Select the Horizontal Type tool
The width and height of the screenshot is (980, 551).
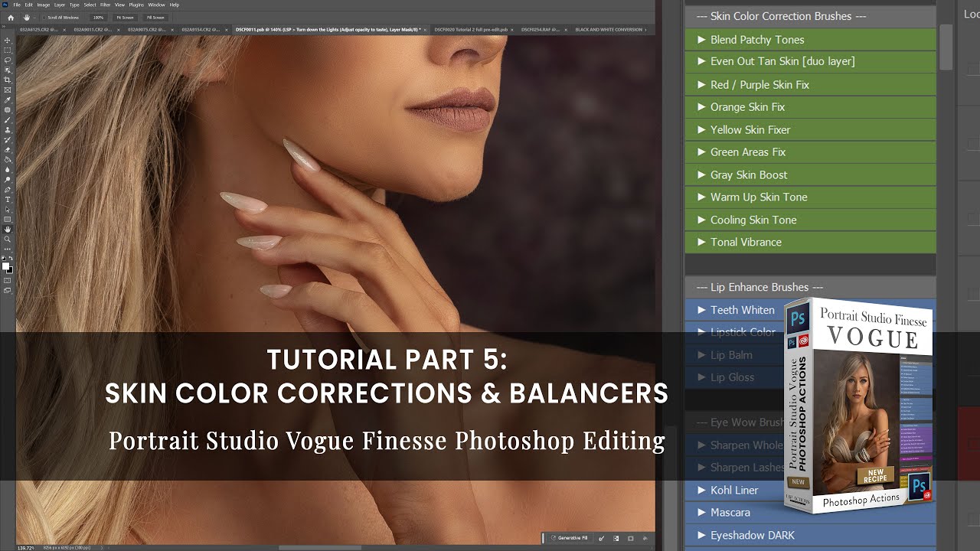click(x=8, y=199)
